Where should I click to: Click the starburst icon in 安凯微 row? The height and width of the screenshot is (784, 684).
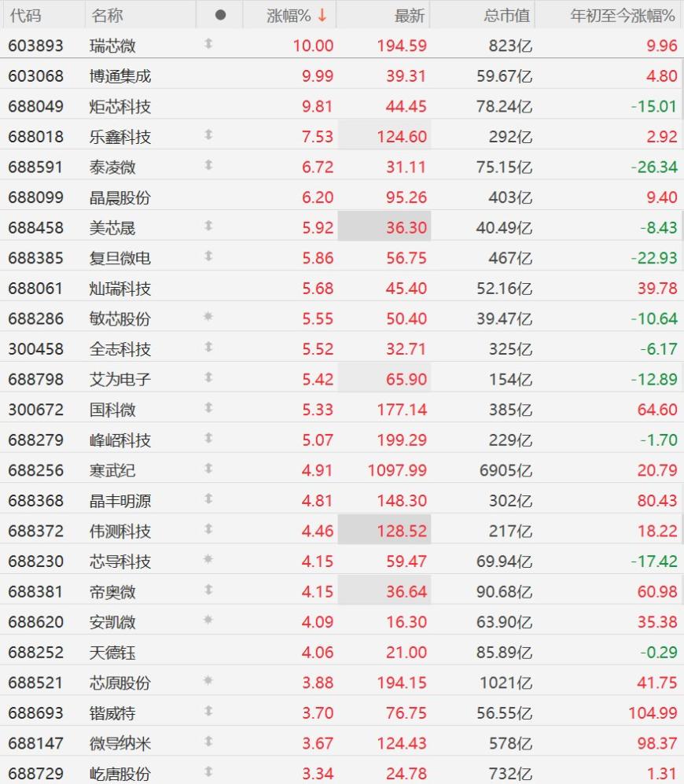tap(208, 620)
